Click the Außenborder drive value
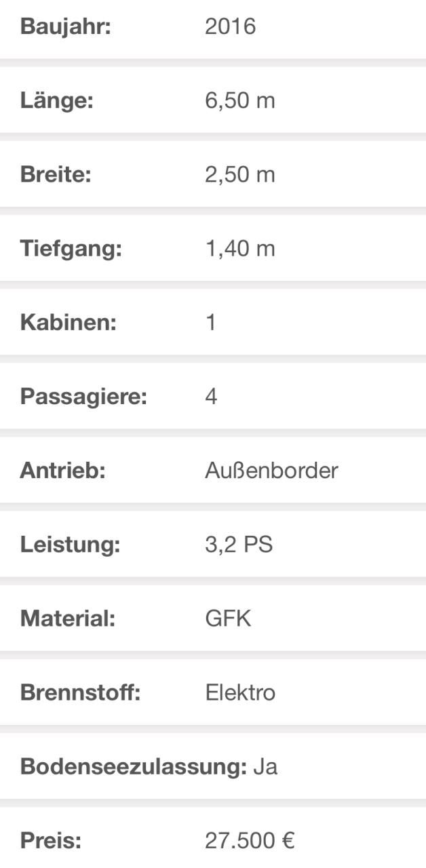This screenshot has height=868, width=426. coord(271,471)
